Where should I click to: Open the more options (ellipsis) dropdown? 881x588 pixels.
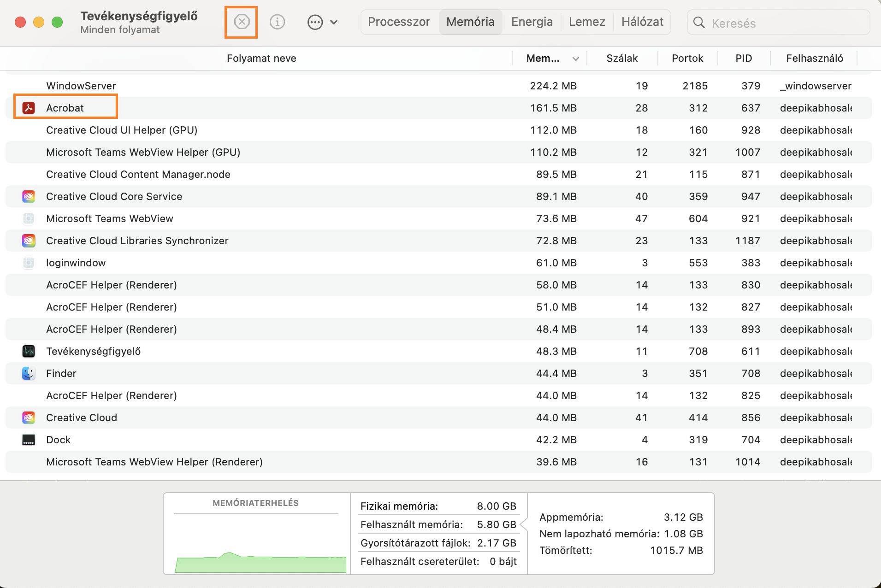click(322, 22)
